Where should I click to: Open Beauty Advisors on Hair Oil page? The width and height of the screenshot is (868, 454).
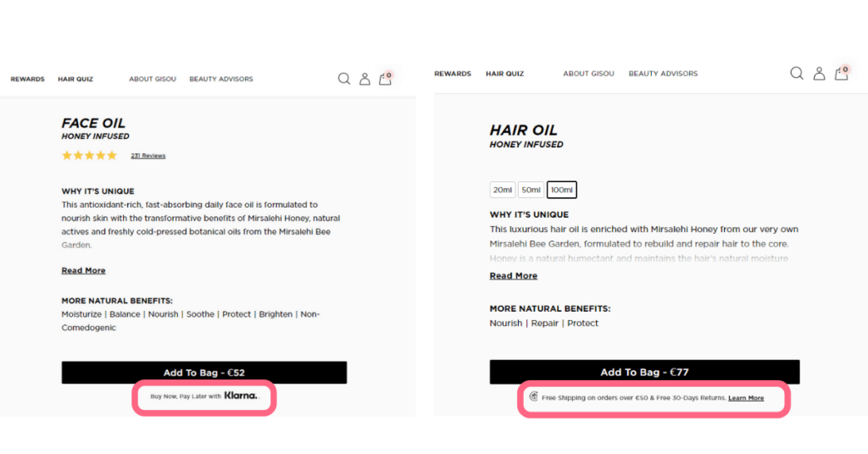[x=663, y=74]
